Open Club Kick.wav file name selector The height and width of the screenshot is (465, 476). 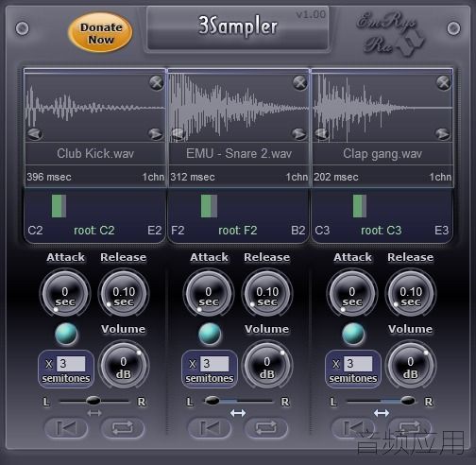pos(95,153)
